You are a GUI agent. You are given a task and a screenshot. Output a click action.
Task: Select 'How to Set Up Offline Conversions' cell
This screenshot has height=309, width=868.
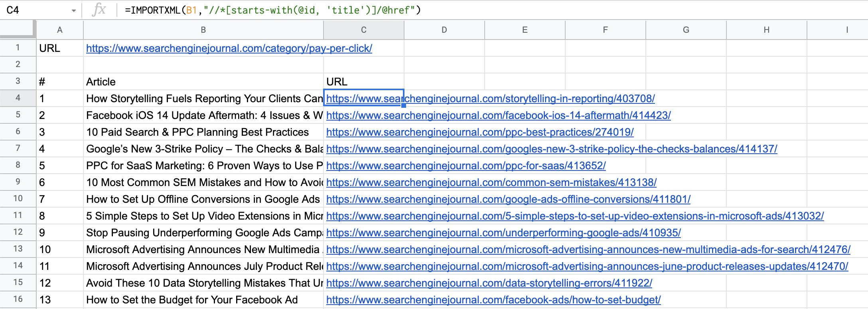[203, 199]
